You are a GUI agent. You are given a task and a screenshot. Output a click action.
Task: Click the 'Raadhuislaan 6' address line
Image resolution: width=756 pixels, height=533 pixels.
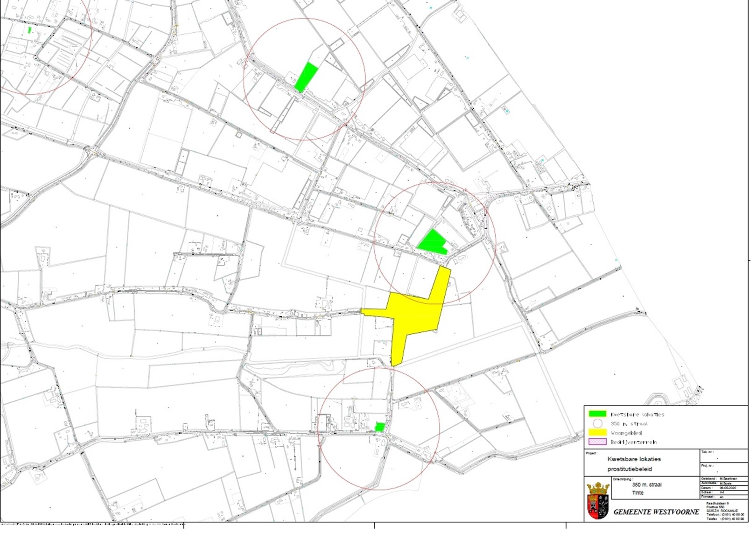click(718, 503)
